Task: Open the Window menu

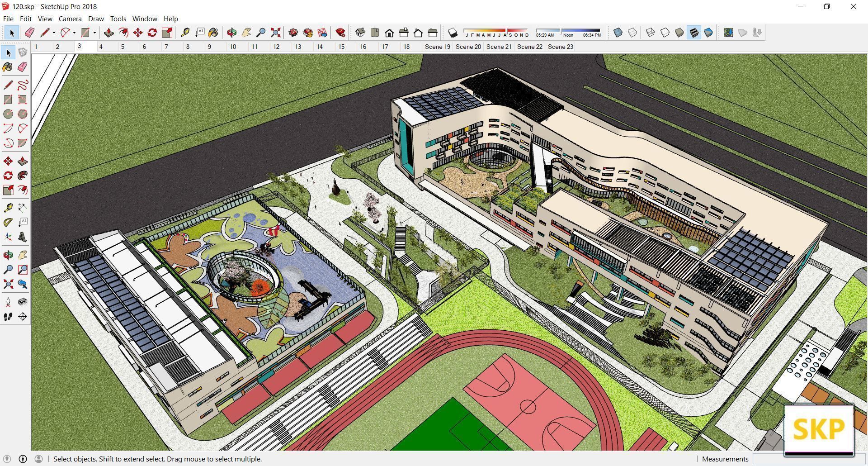Action: (145, 19)
